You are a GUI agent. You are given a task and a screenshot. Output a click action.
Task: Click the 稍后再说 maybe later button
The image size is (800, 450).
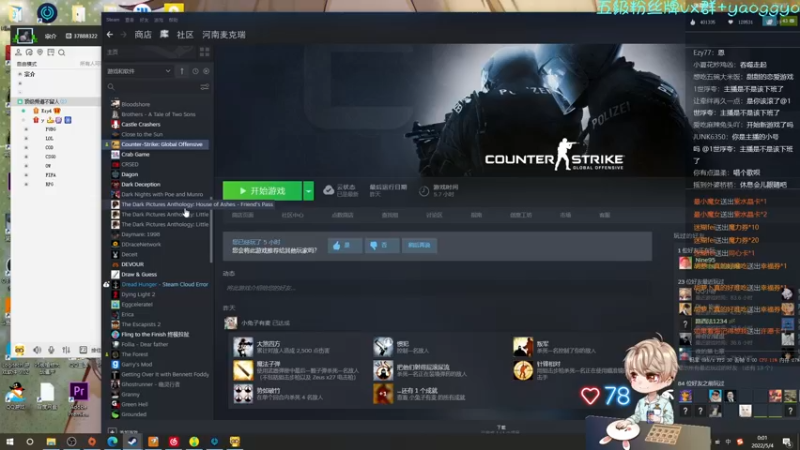[419, 245]
